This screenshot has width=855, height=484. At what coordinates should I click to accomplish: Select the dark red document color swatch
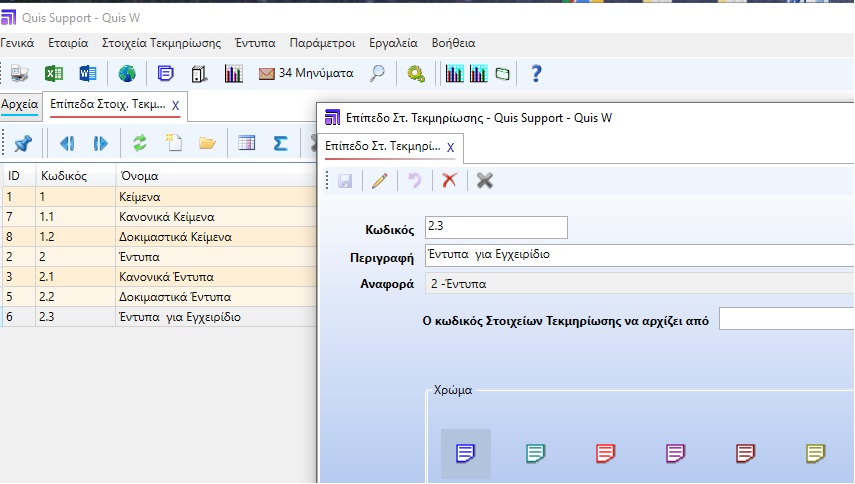pos(745,453)
